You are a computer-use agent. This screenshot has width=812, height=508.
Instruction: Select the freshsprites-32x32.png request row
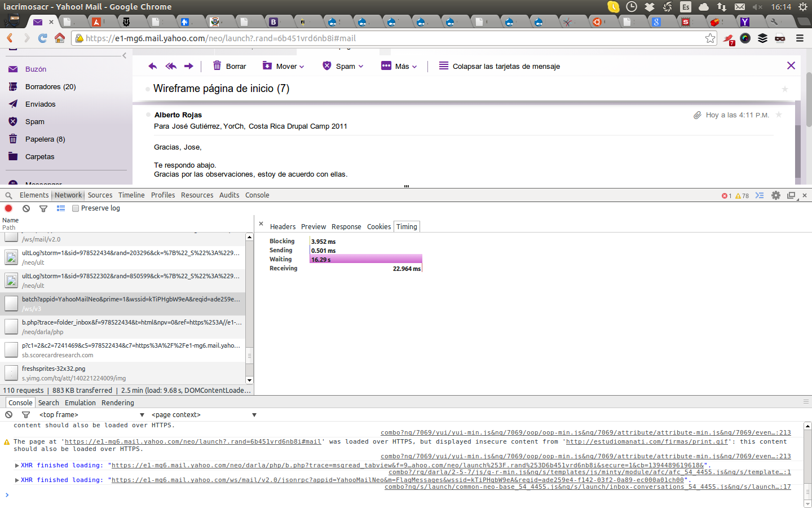124,373
